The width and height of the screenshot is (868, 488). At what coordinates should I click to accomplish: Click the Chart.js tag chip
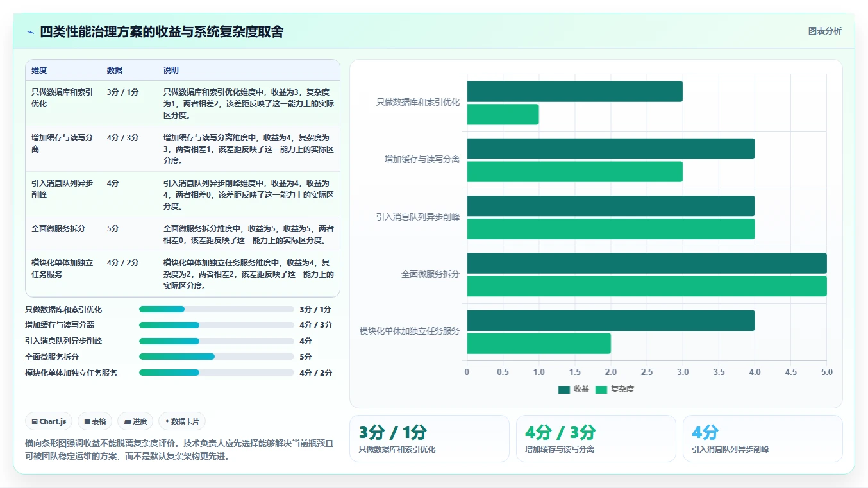49,421
